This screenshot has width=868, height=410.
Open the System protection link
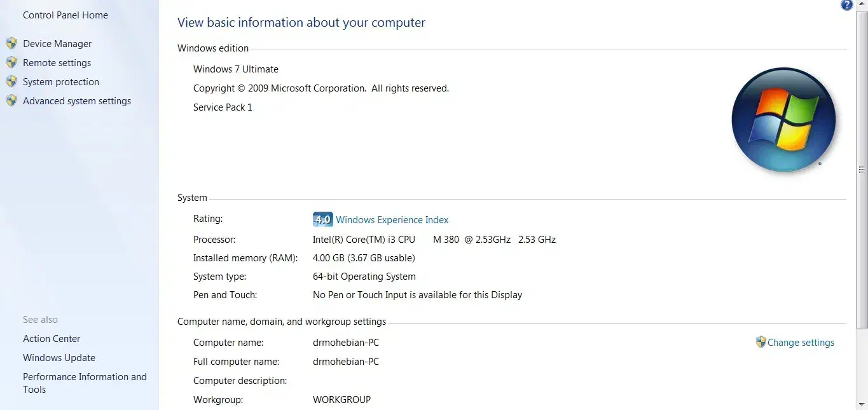[x=61, y=81]
